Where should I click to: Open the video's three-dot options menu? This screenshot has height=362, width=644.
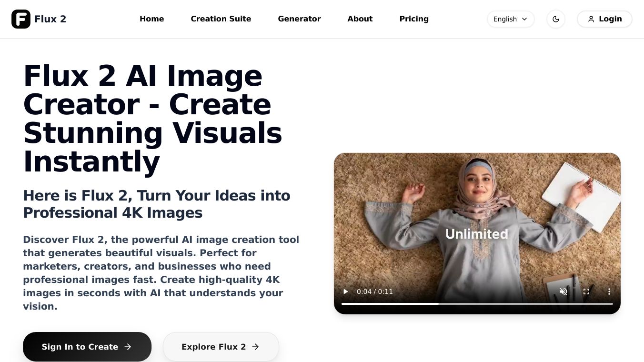coord(609,292)
